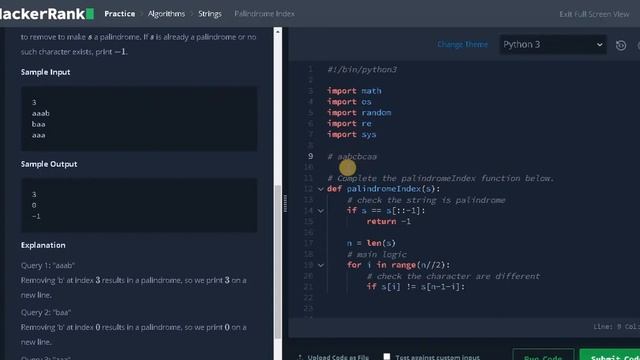Click line number 9 in gutter

[311, 156]
